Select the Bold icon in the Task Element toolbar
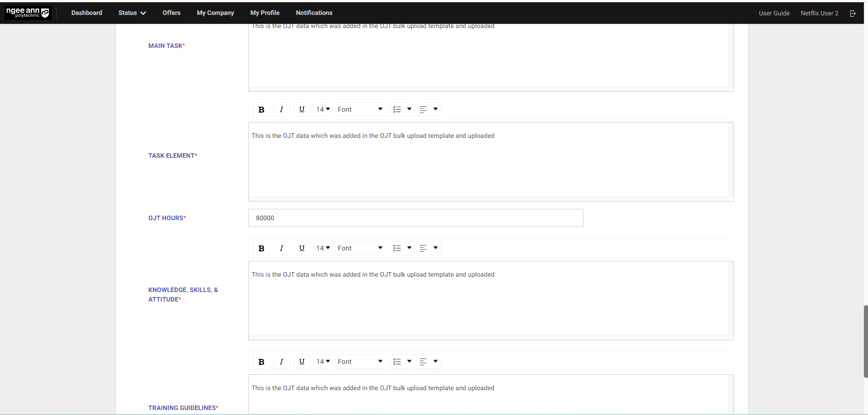Image resolution: width=868 pixels, height=415 pixels. point(261,109)
